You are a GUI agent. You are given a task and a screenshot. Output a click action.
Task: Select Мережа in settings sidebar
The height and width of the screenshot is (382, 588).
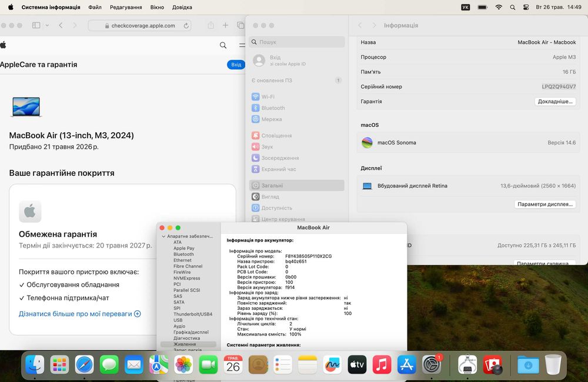coord(296,119)
